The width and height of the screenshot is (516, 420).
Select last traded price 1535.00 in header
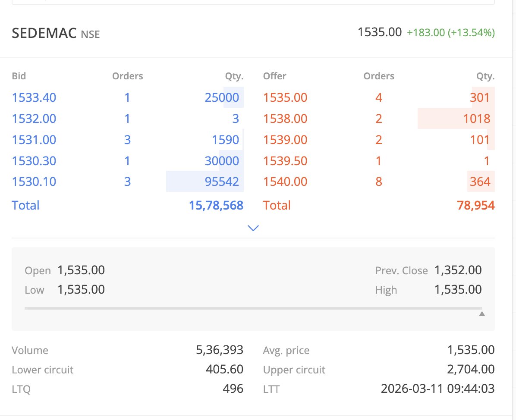(x=379, y=32)
